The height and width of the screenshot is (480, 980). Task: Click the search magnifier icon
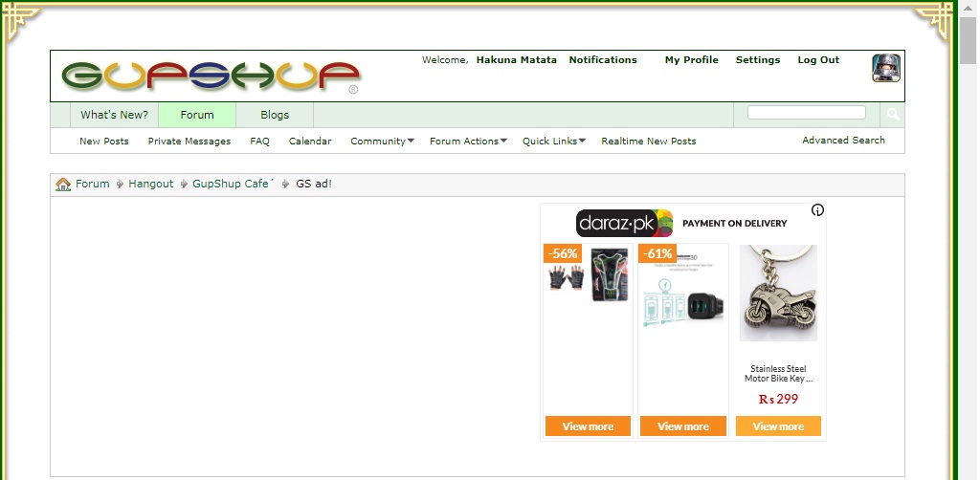(x=892, y=115)
